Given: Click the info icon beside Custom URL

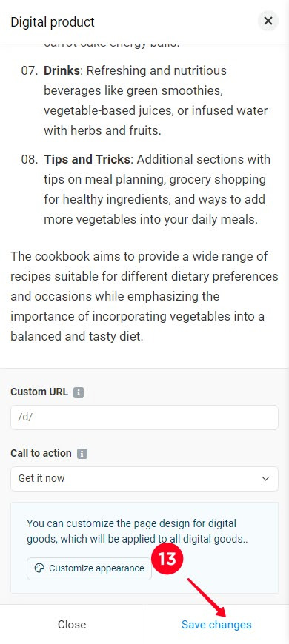Looking at the screenshot, I should (x=79, y=392).
